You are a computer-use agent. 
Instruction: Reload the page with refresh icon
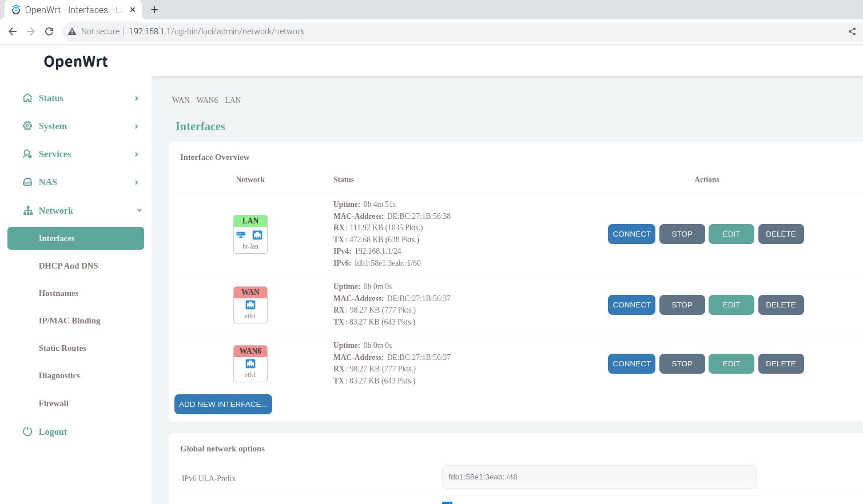click(49, 31)
